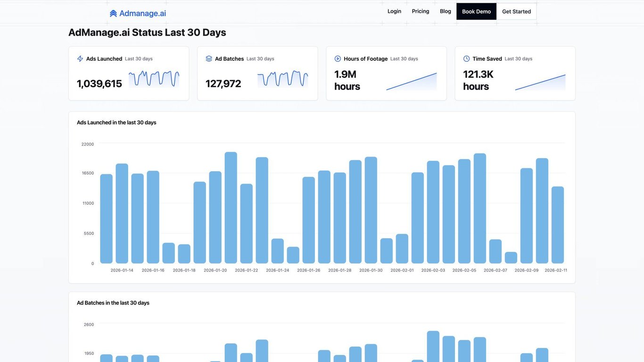Image resolution: width=644 pixels, height=362 pixels.
Task: Click the Hours of Footage trend chart
Action: [x=412, y=81]
